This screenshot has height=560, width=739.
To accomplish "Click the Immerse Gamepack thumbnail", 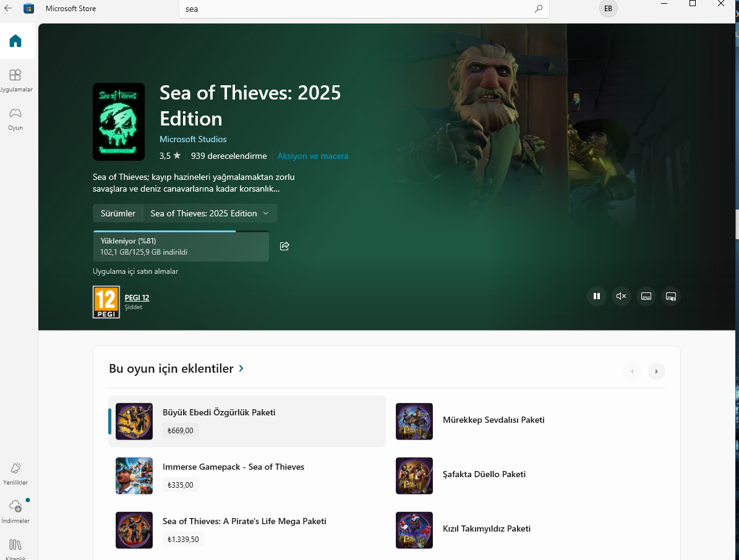I will pos(134,476).
